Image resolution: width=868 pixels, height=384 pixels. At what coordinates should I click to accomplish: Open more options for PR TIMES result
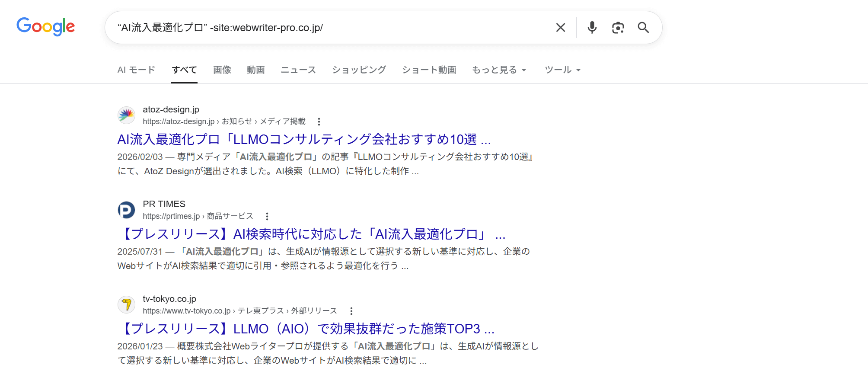pyautogui.click(x=267, y=217)
